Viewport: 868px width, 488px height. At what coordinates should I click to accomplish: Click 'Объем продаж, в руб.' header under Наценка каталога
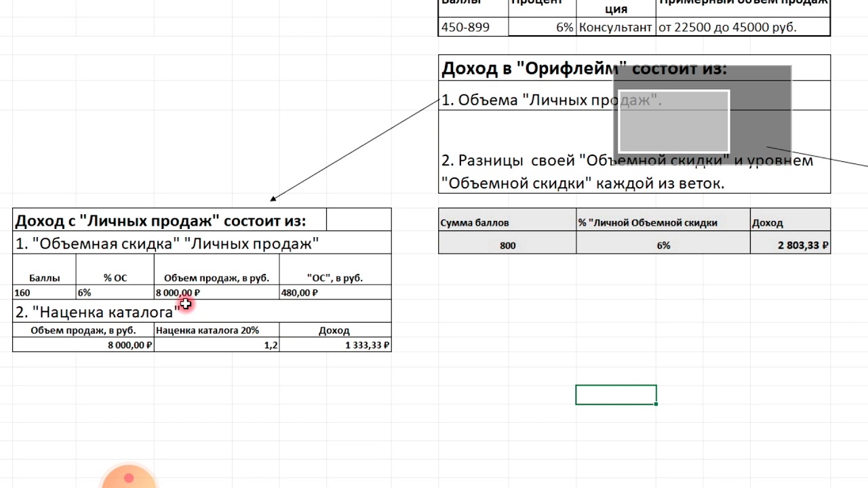(83, 331)
